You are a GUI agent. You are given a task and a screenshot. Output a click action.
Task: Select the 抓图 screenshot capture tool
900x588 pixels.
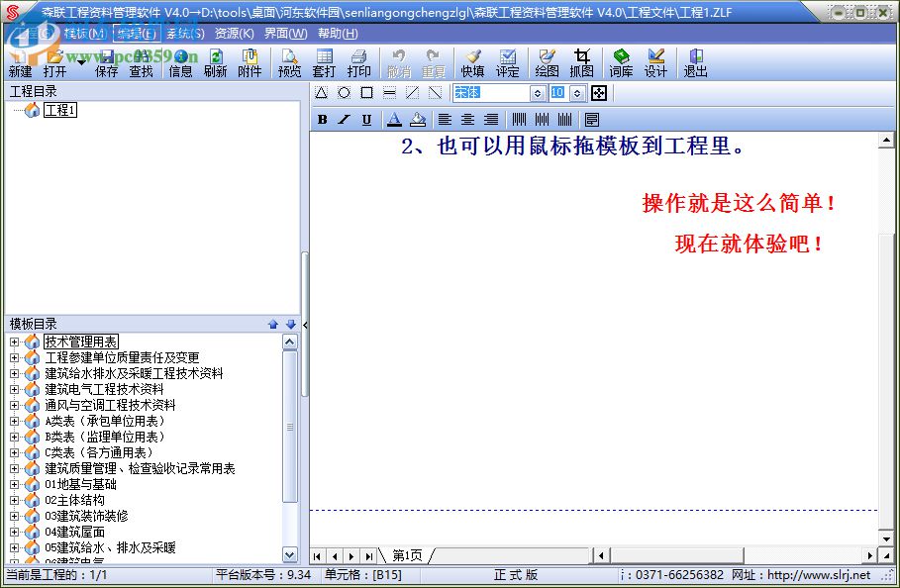(x=583, y=61)
